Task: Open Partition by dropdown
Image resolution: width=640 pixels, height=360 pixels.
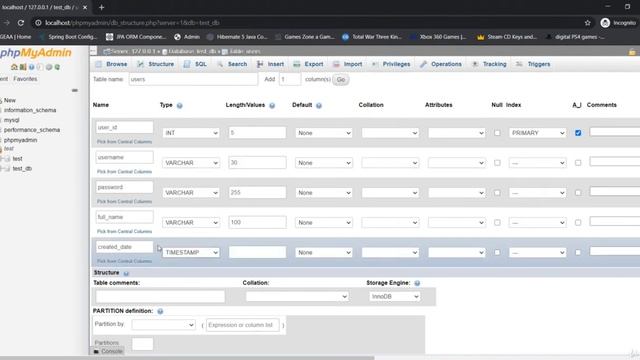Action: pyautogui.click(x=163, y=325)
